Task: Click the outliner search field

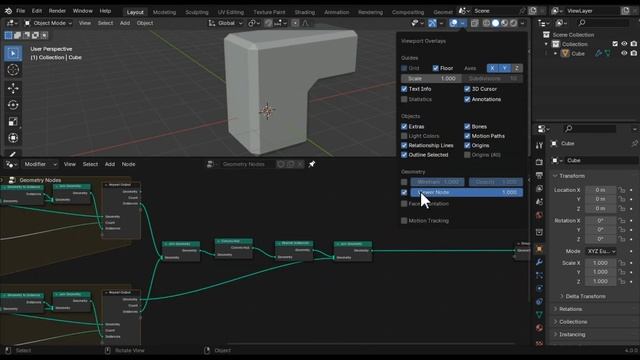Action: tap(603, 23)
